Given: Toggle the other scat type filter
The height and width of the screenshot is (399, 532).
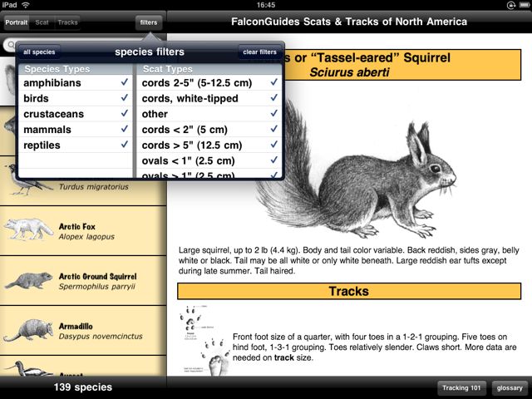Looking at the screenshot, I should [209, 114].
